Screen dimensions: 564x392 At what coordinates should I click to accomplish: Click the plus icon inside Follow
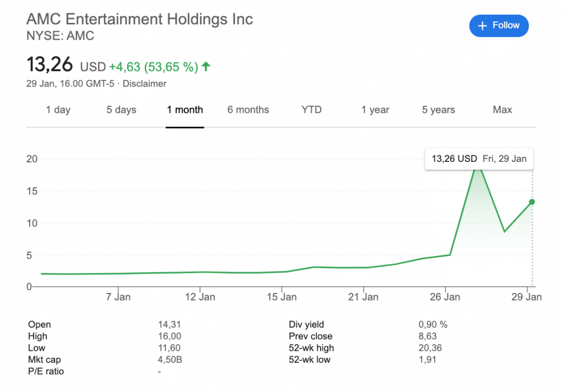pyautogui.click(x=483, y=26)
